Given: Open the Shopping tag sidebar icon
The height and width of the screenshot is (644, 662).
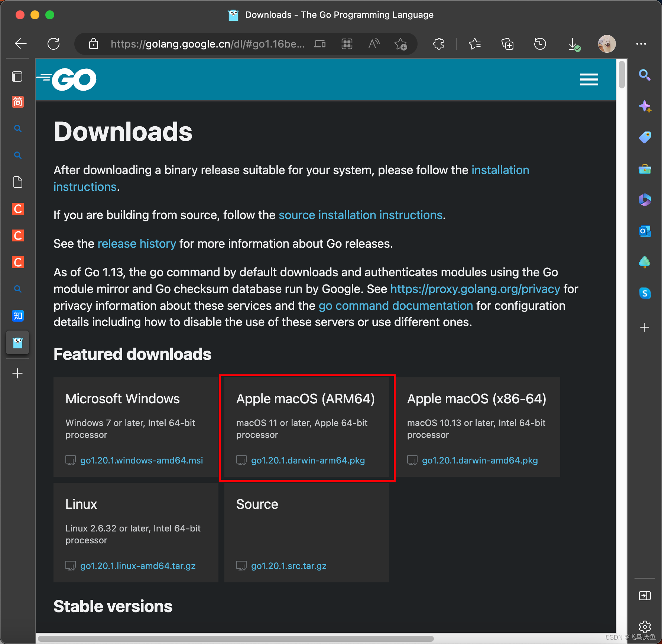Looking at the screenshot, I should 645,137.
